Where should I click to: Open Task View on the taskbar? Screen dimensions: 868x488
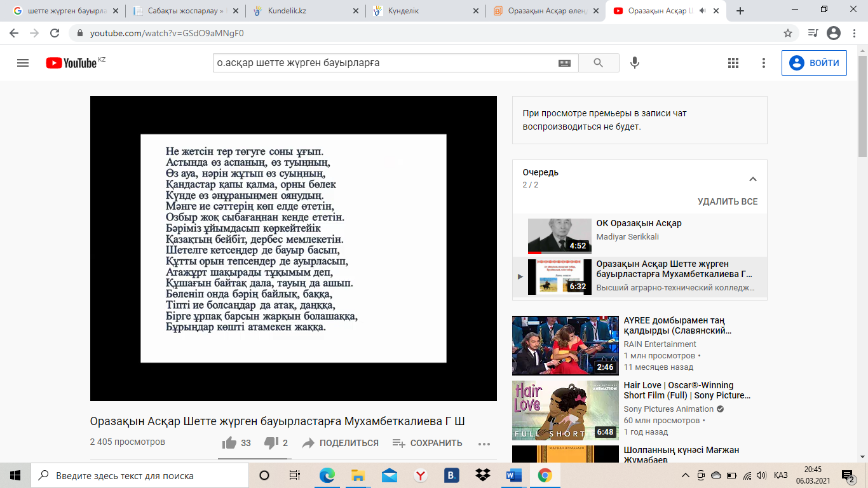295,475
